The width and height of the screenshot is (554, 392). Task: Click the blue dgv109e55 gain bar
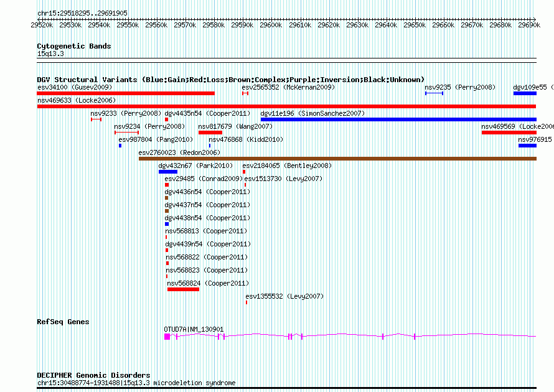[525, 93]
